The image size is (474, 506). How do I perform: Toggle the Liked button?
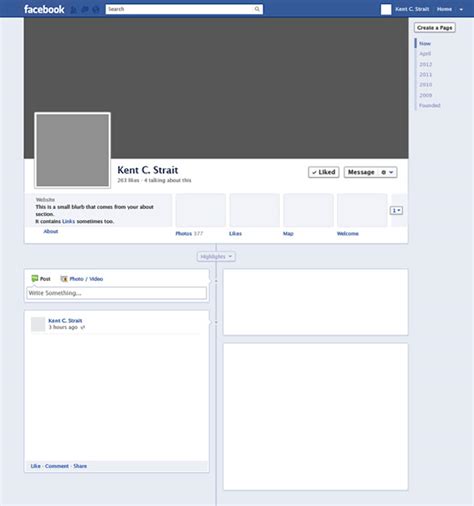(x=324, y=172)
